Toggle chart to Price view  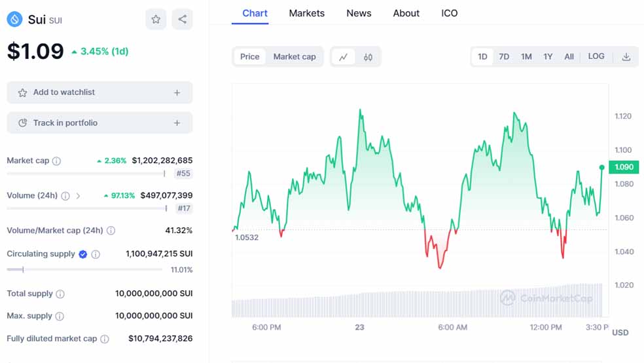(249, 57)
